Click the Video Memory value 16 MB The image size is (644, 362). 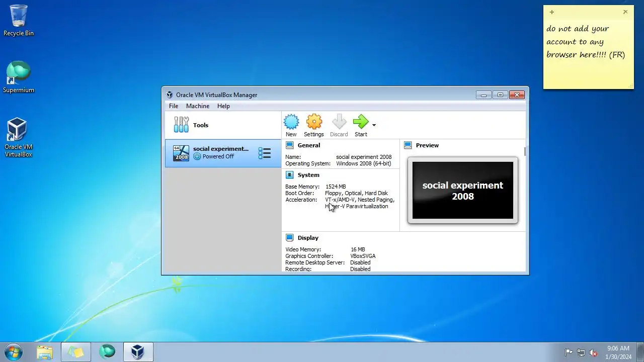(x=358, y=249)
